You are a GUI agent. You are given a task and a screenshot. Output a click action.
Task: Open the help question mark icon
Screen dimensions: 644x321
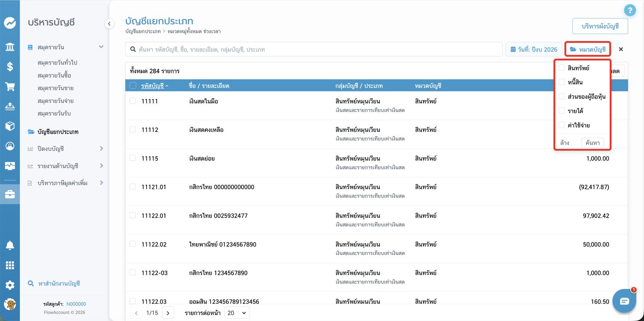629,11
